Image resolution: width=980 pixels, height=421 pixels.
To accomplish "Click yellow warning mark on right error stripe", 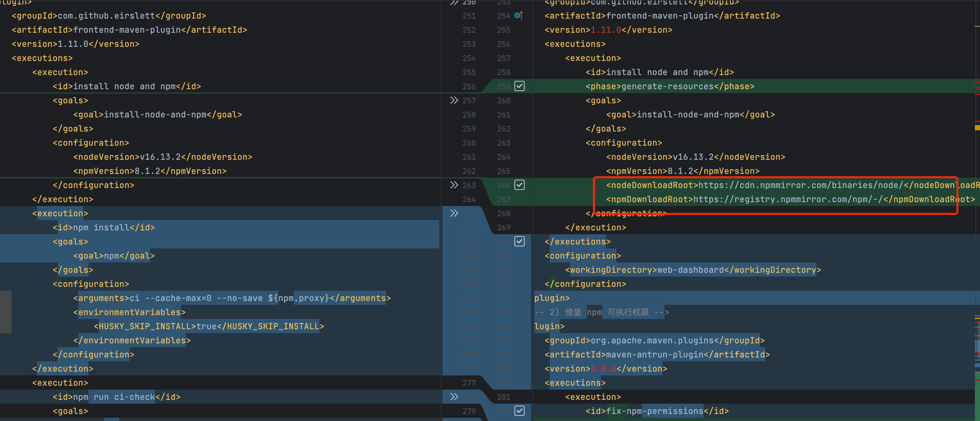I will coord(977,128).
